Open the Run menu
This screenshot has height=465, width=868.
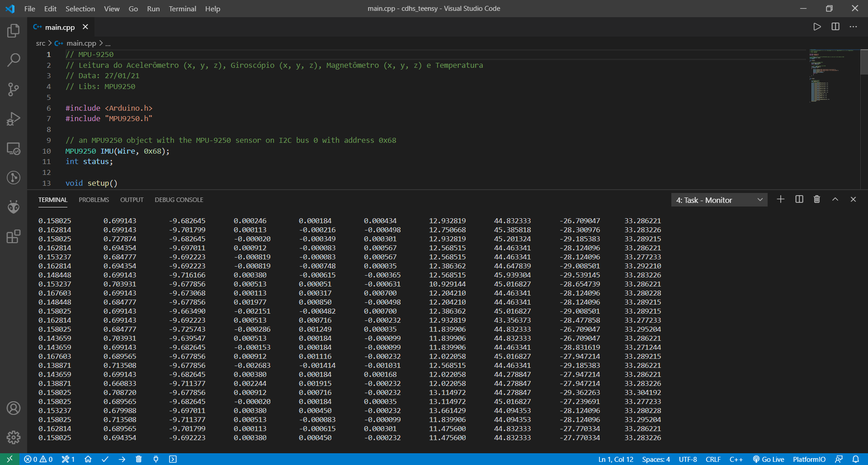click(153, 9)
